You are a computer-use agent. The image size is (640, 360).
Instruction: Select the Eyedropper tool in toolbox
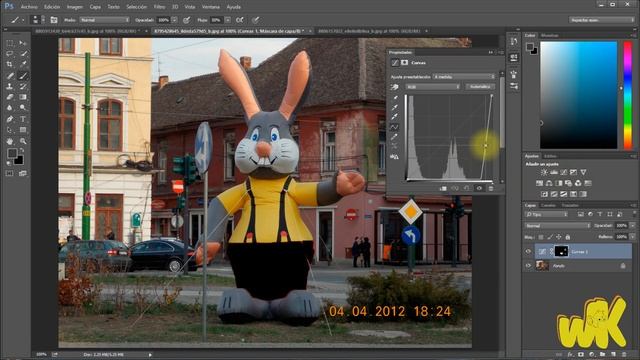tap(23, 64)
